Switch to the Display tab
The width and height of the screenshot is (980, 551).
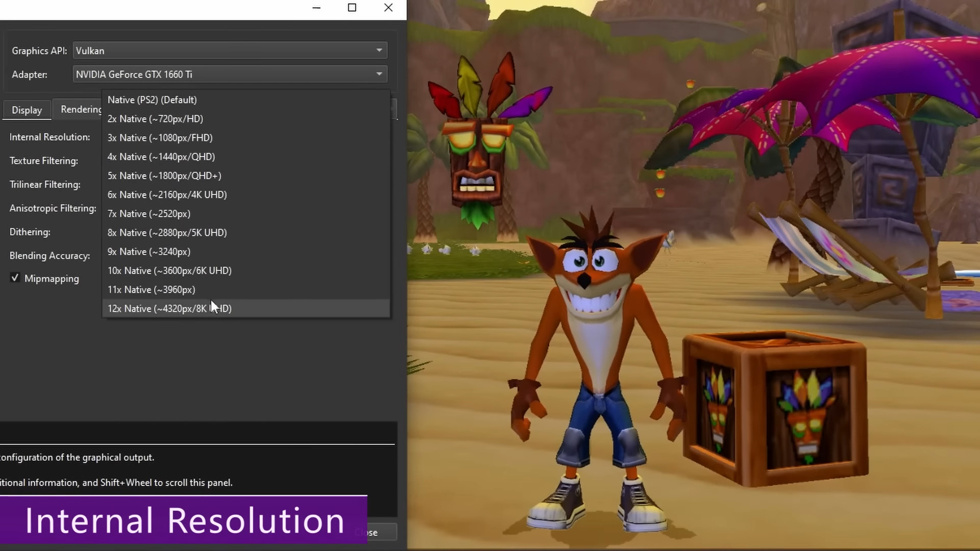[x=27, y=110]
